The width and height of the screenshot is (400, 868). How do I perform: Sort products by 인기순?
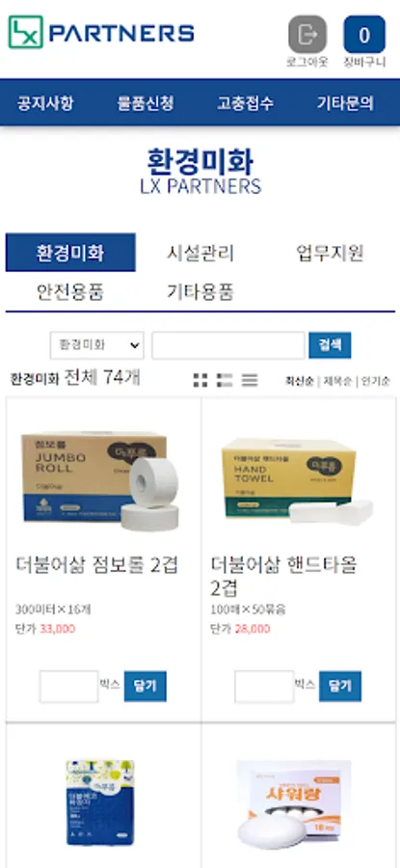[x=376, y=381]
